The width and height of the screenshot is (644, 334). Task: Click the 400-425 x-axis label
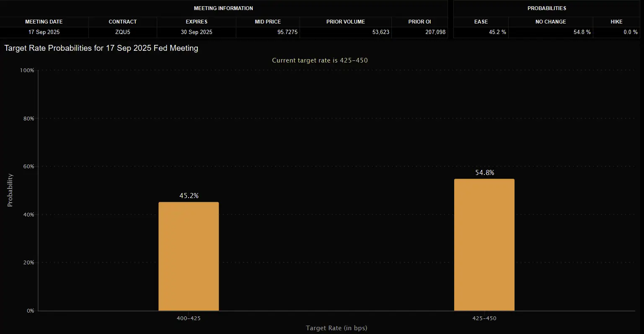(189, 318)
